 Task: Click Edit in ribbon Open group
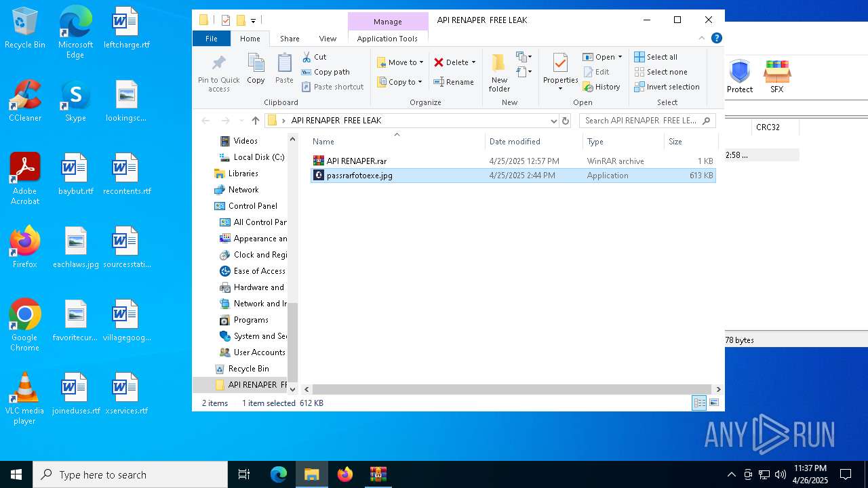tap(596, 72)
